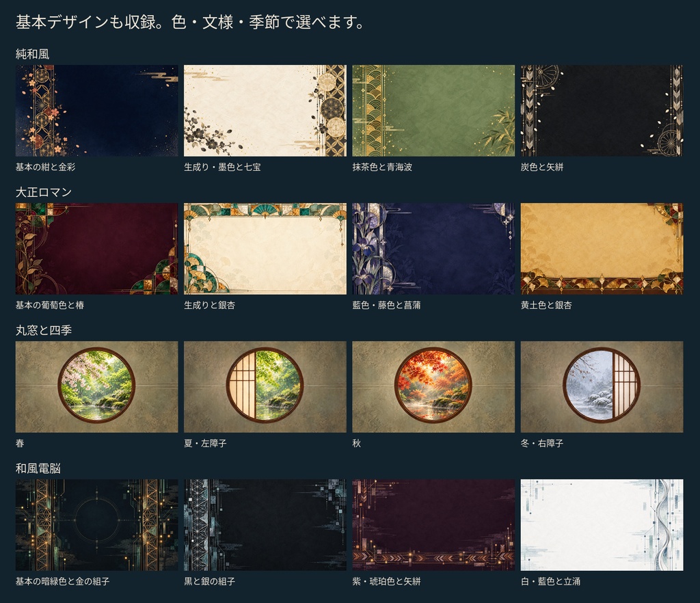Click the caption 紫・琥珀色と矢絣
The height and width of the screenshot is (603, 700).
click(x=387, y=582)
